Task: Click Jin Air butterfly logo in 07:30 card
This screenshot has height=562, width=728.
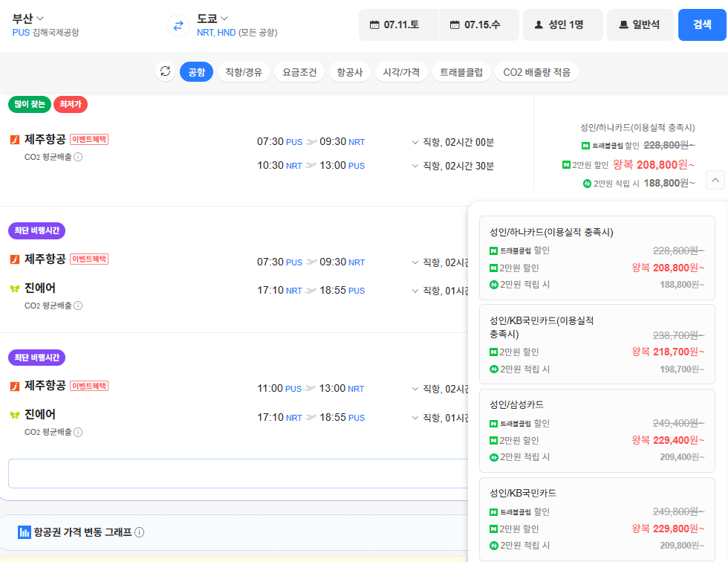Action: (x=15, y=288)
